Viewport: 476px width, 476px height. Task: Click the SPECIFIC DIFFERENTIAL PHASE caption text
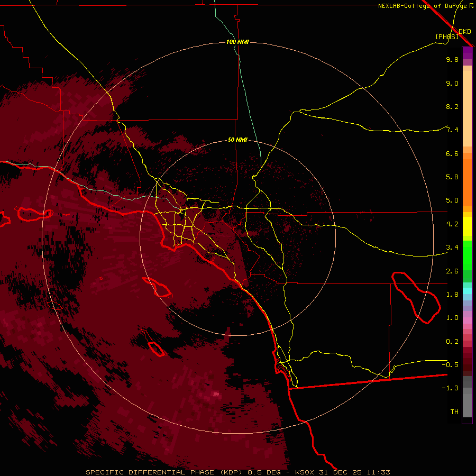click(x=151, y=472)
